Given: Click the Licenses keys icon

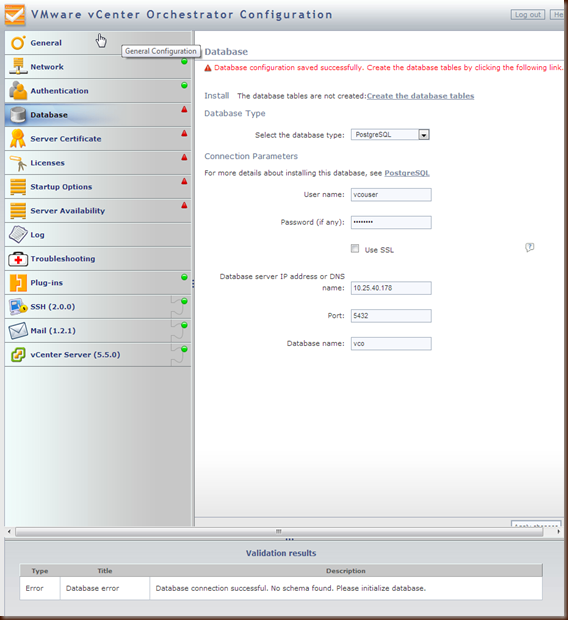Looking at the screenshot, I should click(18, 163).
